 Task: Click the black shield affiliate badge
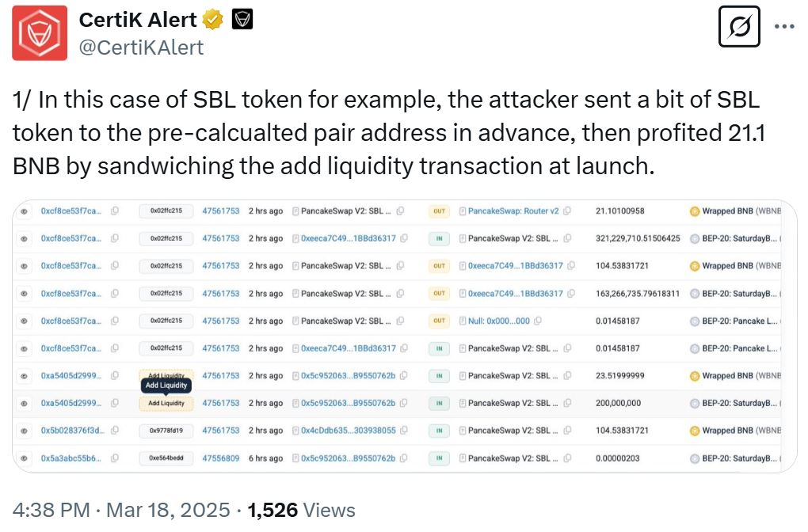coord(242,20)
